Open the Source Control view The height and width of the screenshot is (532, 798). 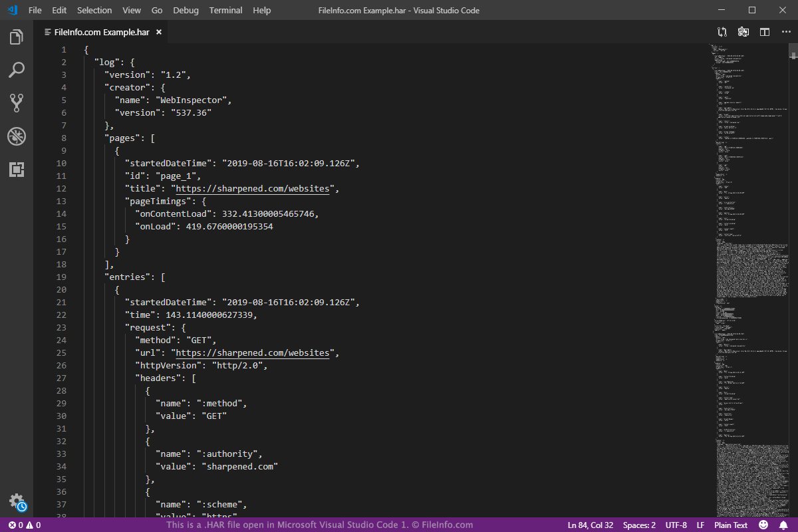(17, 102)
